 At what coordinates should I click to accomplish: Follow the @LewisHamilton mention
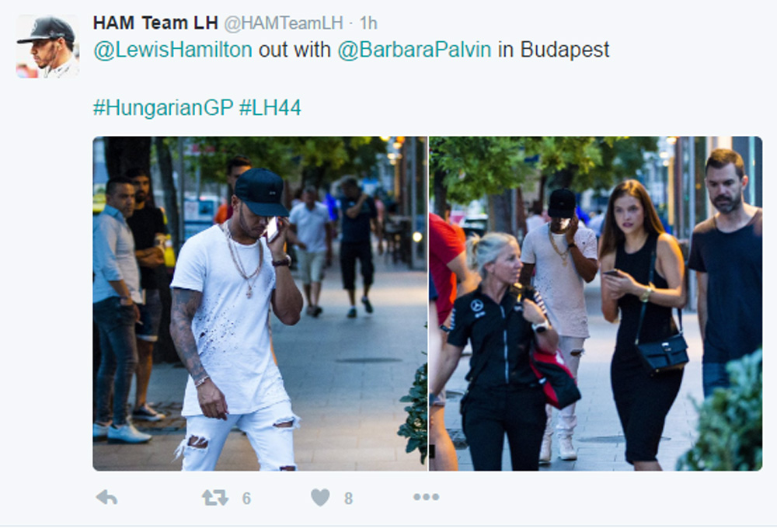tap(173, 50)
